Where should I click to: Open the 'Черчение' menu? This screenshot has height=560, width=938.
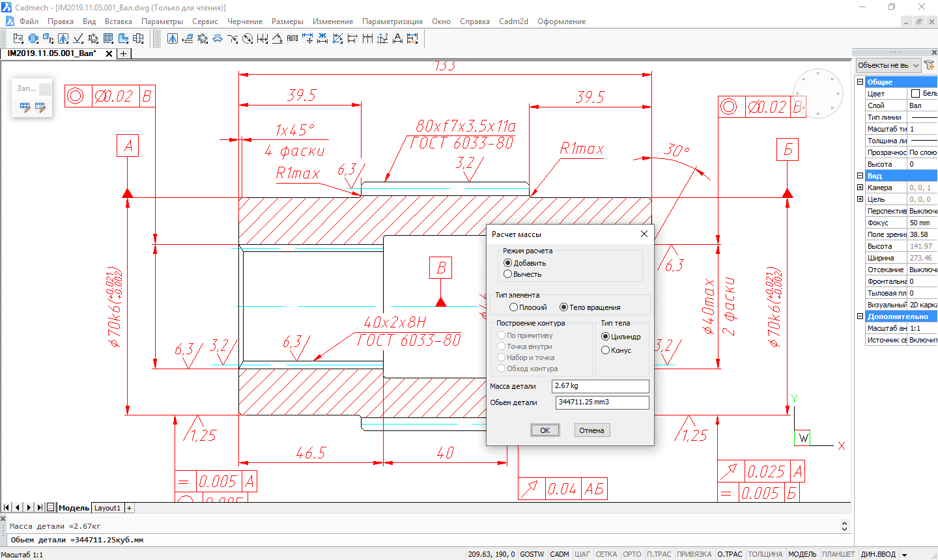point(245,21)
